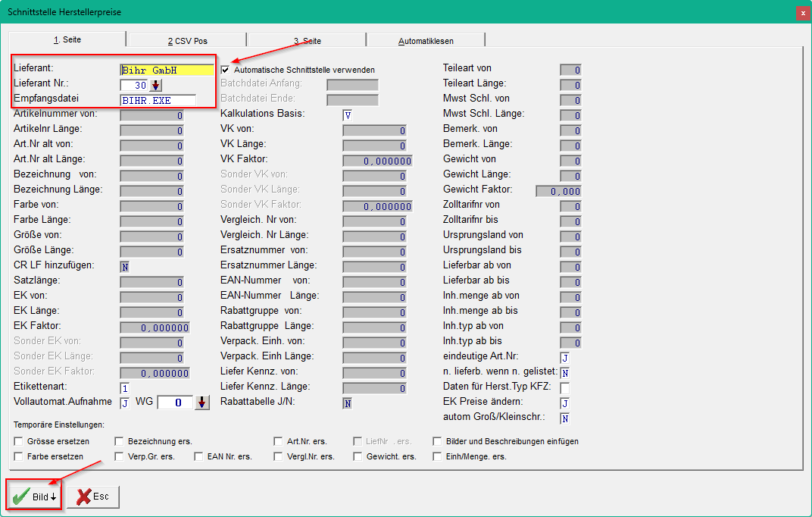Select the Satzlänge field
This screenshot has height=517, width=812.
[151, 282]
